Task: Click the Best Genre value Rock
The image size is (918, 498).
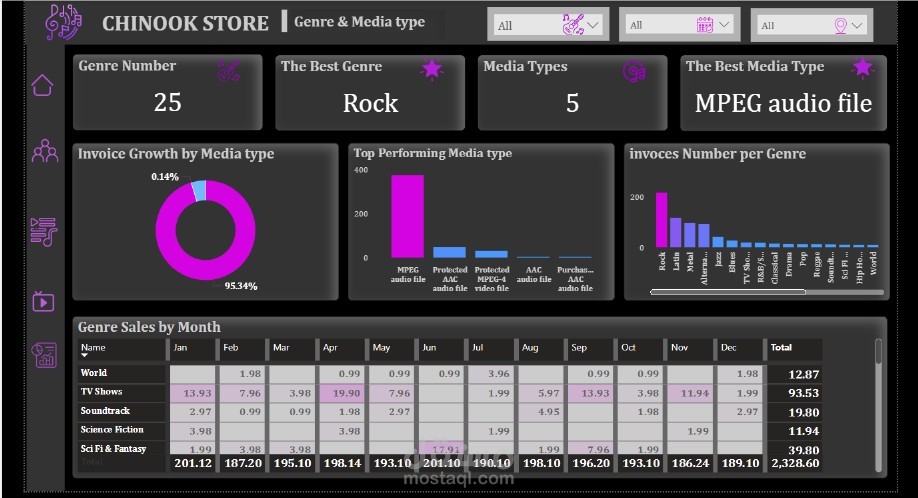Action: pyautogui.click(x=370, y=104)
